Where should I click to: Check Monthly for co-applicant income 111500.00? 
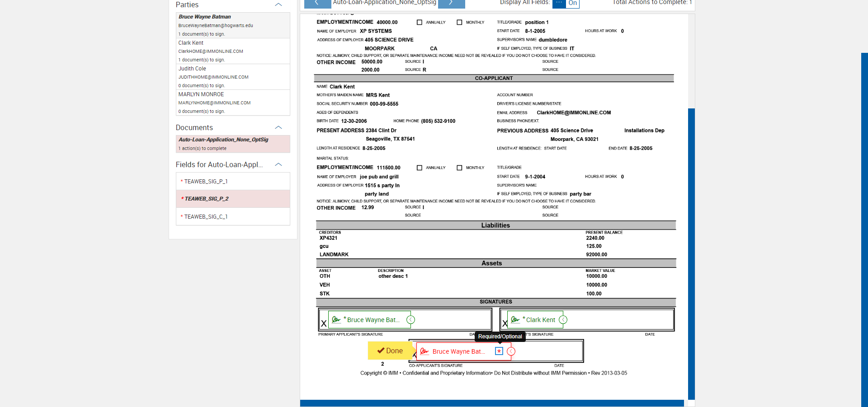pos(459,168)
